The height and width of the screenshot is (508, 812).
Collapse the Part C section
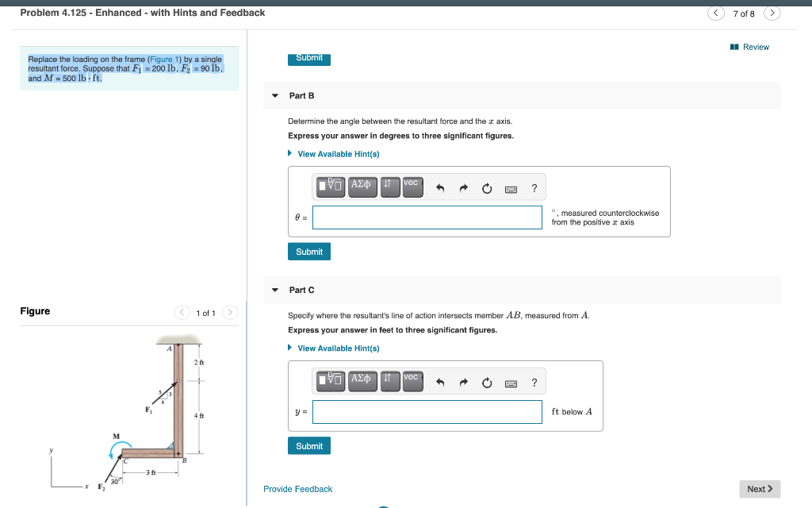[x=274, y=290]
